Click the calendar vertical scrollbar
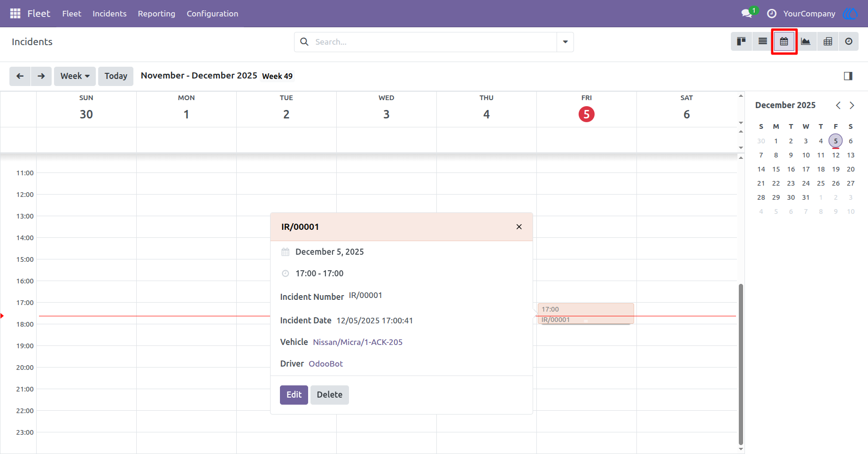The width and height of the screenshot is (868, 454). (741, 364)
